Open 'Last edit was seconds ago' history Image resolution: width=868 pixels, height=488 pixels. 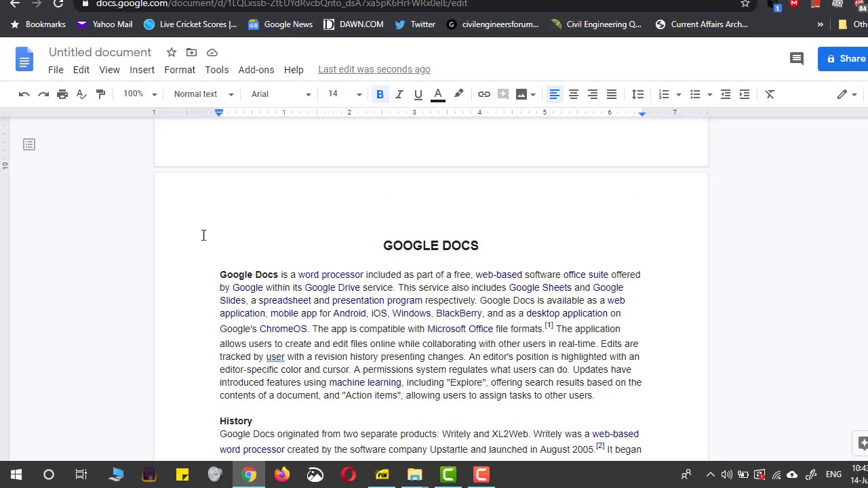[374, 69]
